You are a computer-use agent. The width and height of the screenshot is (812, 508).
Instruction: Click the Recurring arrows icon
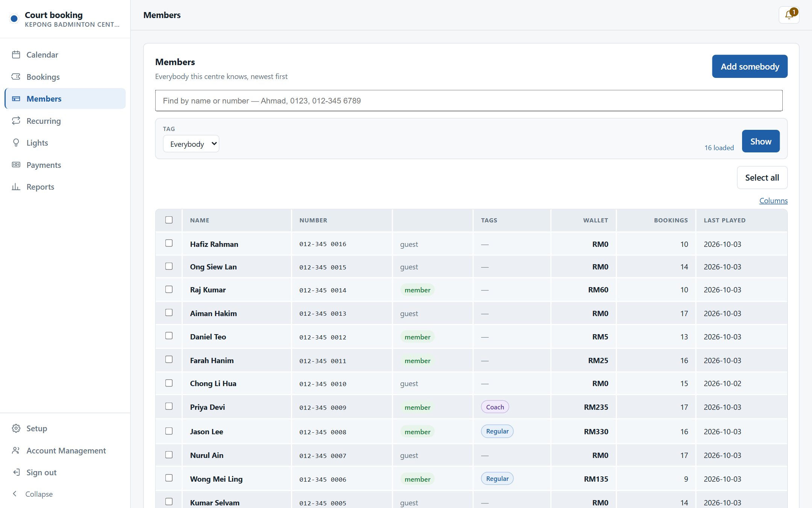click(16, 121)
